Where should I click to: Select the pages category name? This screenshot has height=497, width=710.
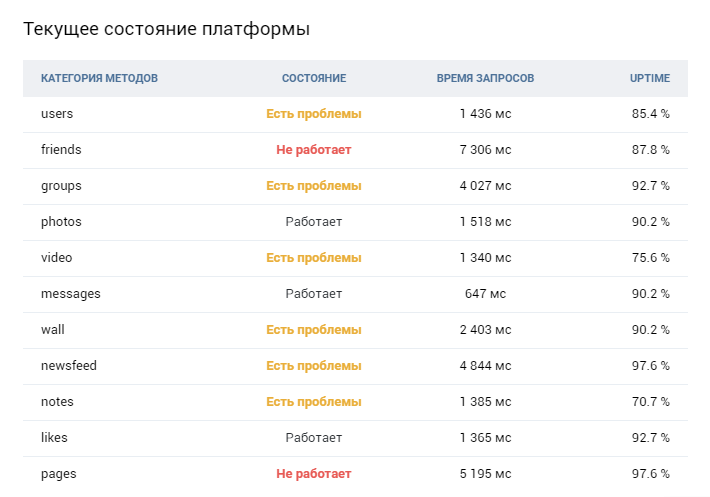(x=58, y=474)
